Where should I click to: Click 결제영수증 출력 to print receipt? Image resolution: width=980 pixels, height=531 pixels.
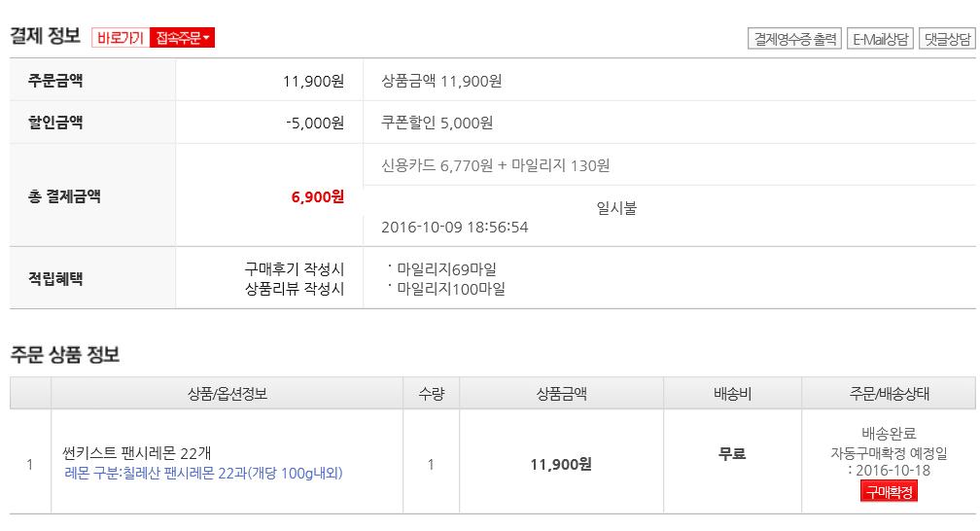pos(795,39)
